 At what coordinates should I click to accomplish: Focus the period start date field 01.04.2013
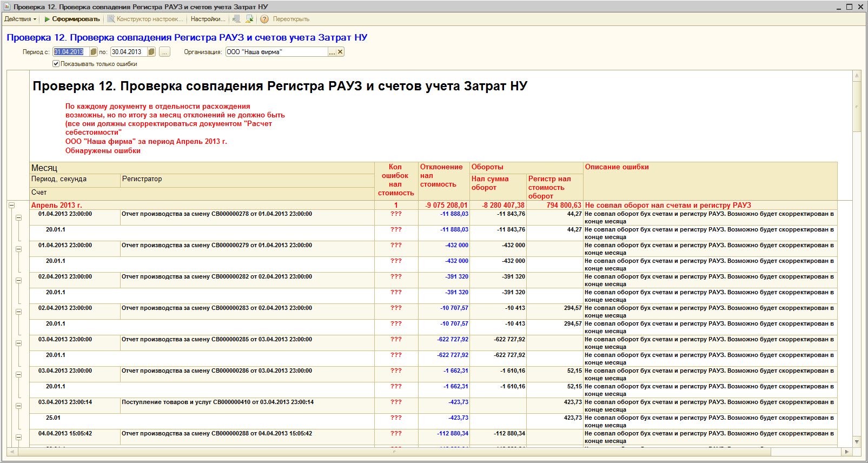click(x=71, y=52)
